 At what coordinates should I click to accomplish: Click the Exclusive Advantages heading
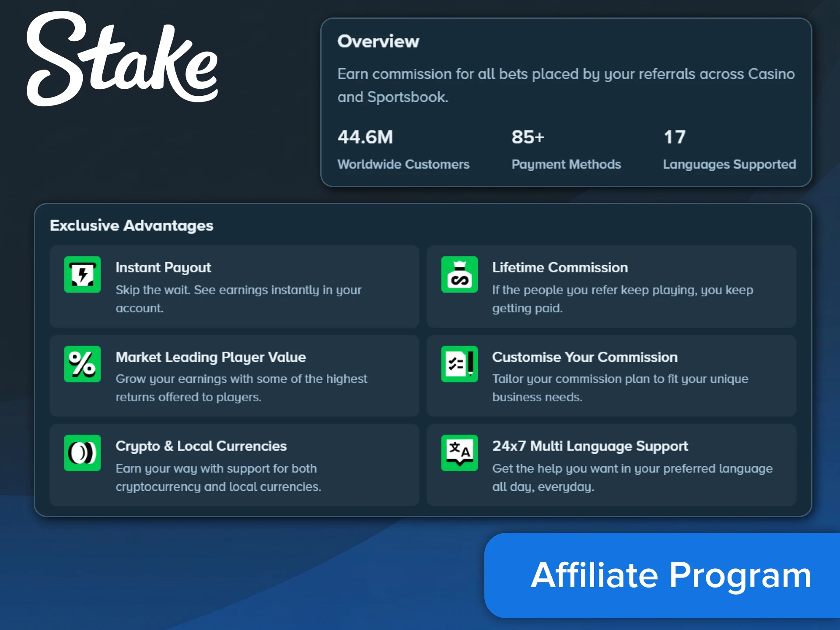[132, 225]
